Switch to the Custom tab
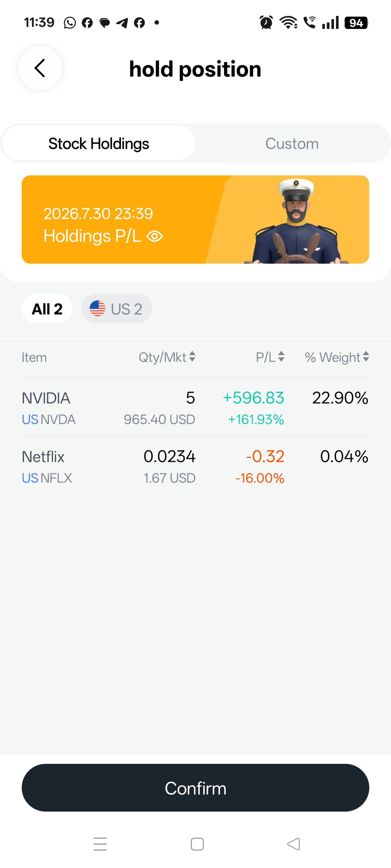This screenshot has width=391, height=868. tap(292, 144)
